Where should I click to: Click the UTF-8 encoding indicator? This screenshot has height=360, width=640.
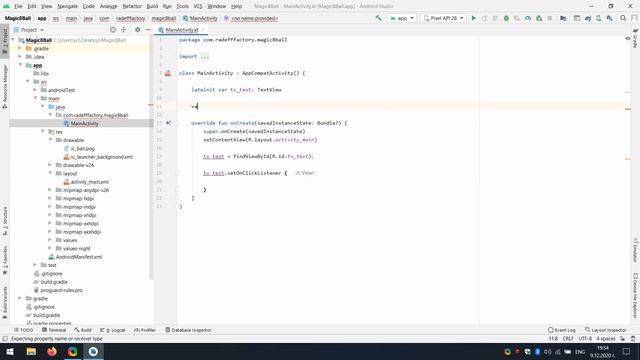(585, 339)
